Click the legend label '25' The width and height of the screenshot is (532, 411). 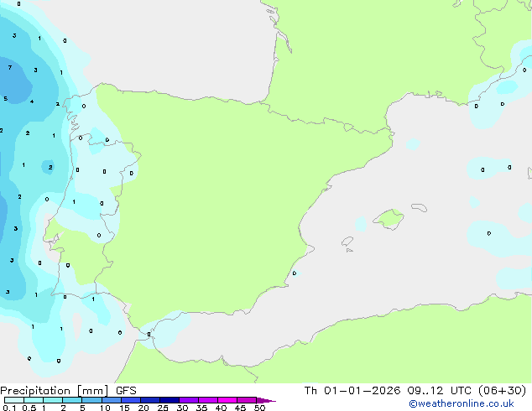[x=163, y=408]
